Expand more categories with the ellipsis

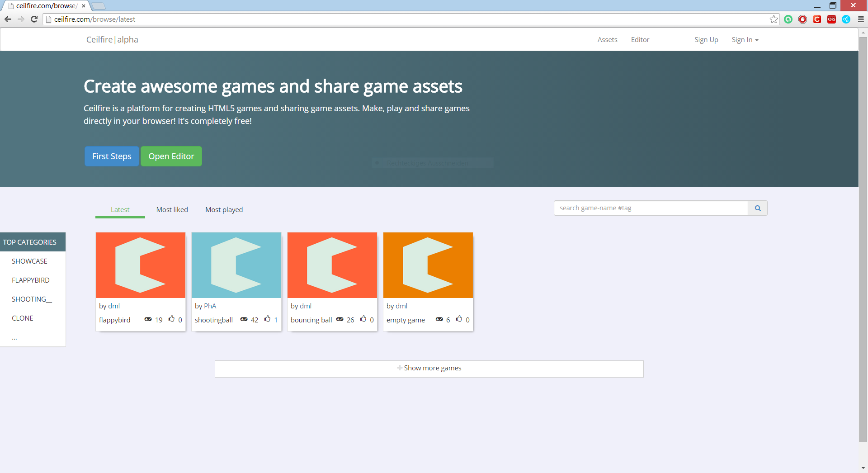(x=14, y=337)
